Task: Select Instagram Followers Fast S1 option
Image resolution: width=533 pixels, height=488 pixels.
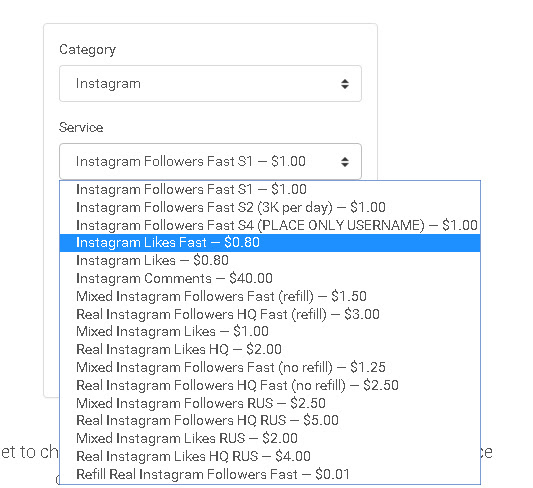Action: (x=270, y=189)
